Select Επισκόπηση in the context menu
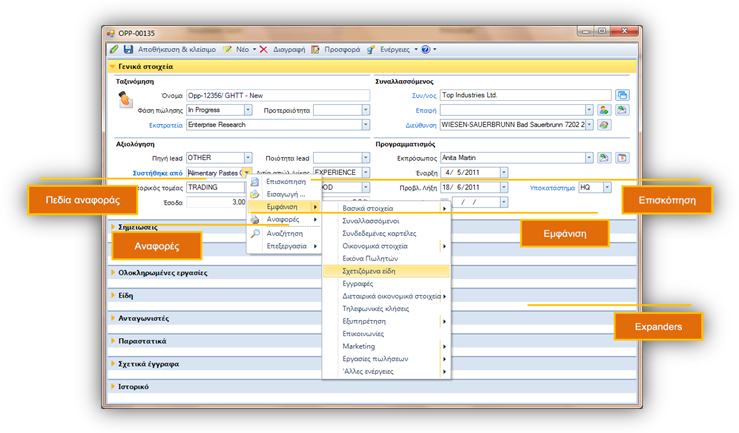 (x=286, y=181)
